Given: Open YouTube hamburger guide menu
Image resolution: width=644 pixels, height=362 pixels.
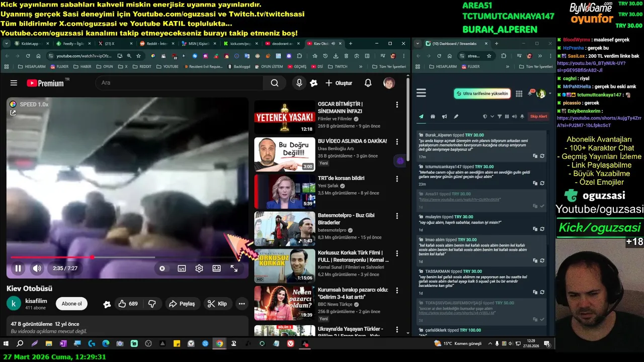Looking at the screenshot, I should [14, 83].
